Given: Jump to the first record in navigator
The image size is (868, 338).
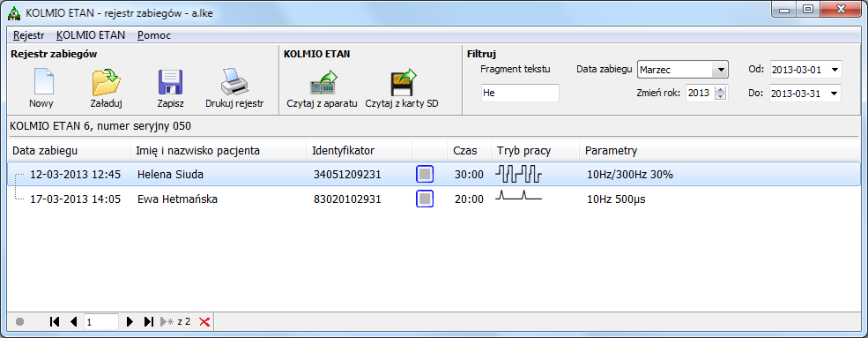Looking at the screenshot, I should click(x=55, y=321).
